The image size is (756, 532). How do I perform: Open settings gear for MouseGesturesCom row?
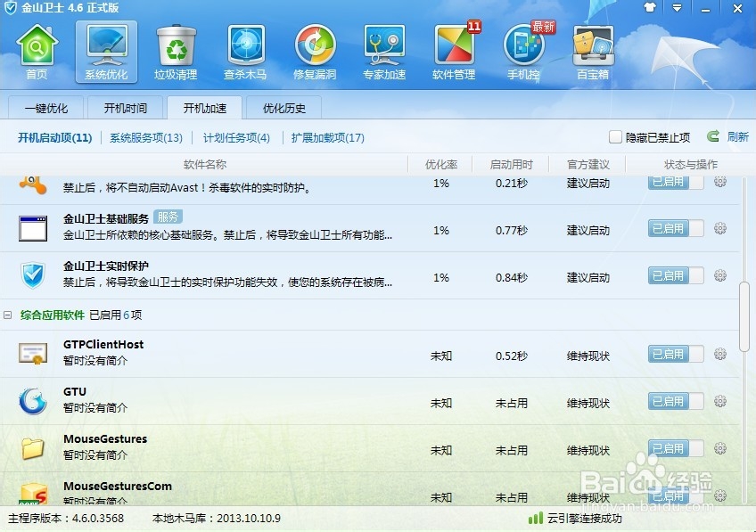[720, 495]
